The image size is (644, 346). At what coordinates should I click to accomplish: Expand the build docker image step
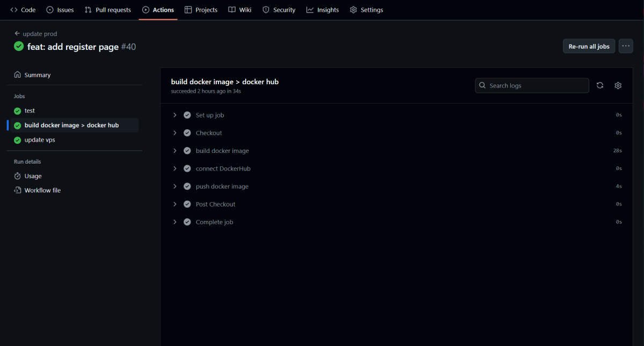pyautogui.click(x=174, y=151)
